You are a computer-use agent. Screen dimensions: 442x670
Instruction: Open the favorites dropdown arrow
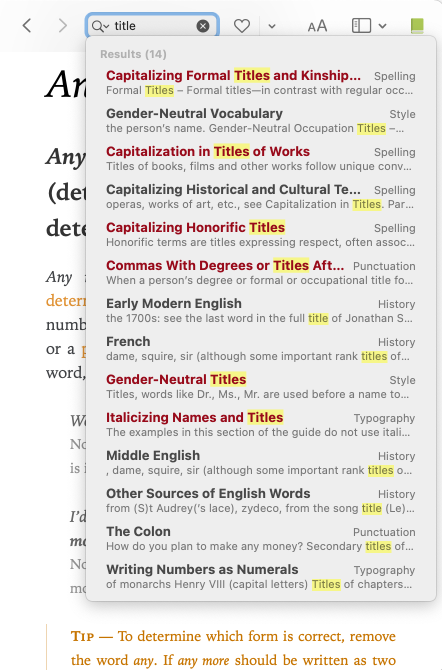(x=272, y=26)
